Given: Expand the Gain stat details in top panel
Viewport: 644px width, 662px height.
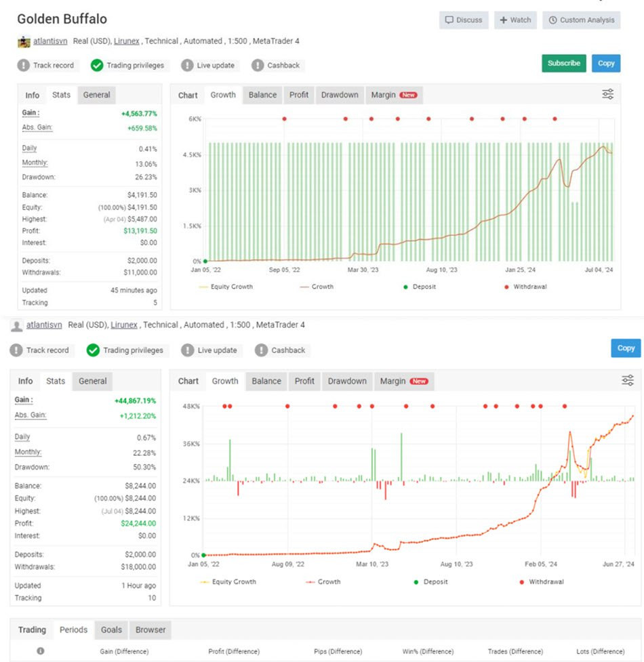Looking at the screenshot, I should 31,113.
